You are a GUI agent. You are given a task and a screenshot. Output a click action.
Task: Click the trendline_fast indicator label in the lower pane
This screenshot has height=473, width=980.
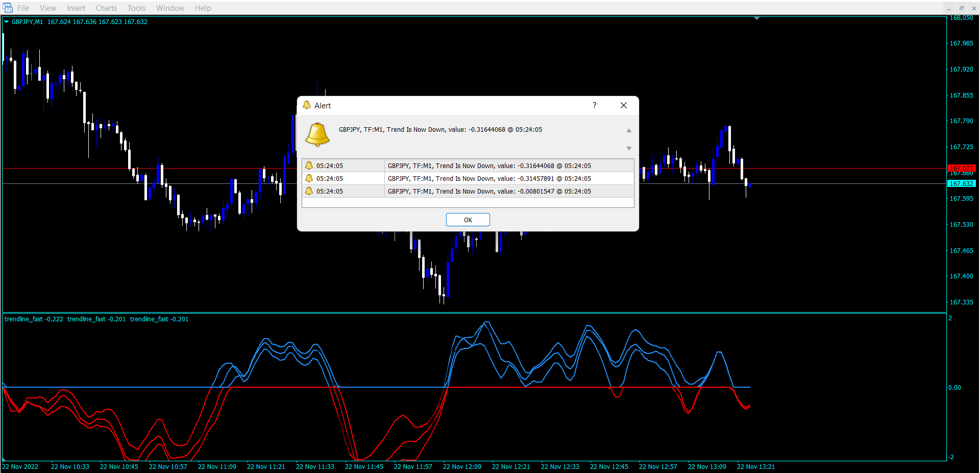[34, 319]
